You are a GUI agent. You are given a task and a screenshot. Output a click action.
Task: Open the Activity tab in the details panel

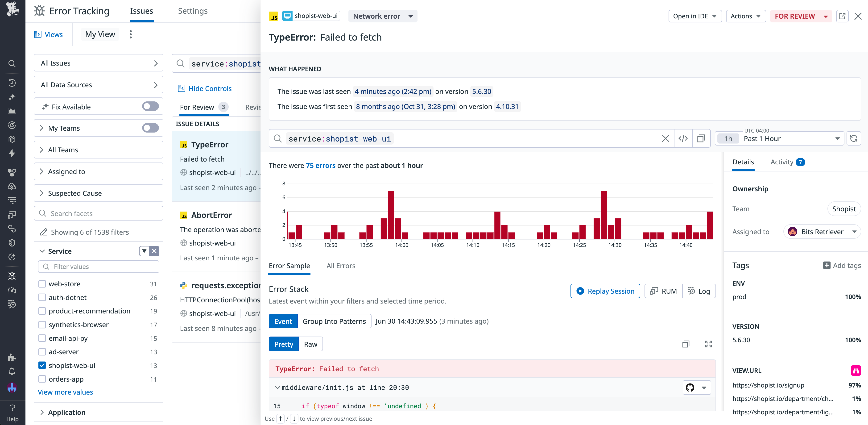pyautogui.click(x=782, y=162)
